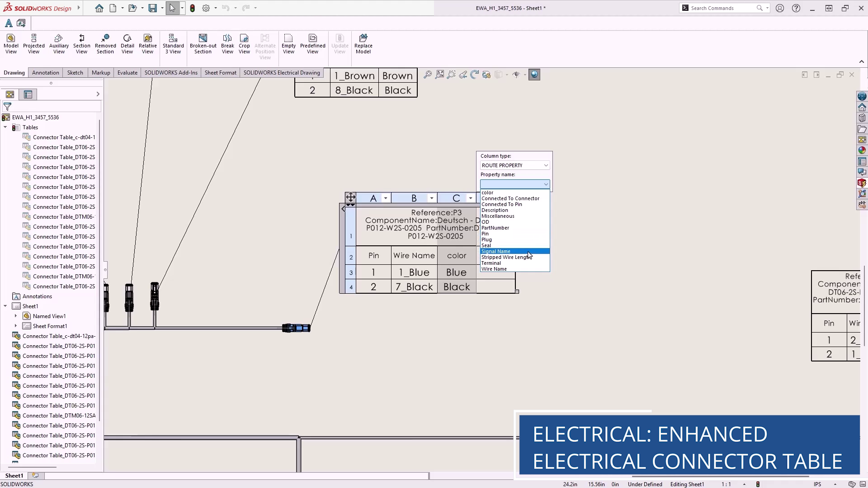
Task: Open the Property name combo box
Action: [x=514, y=184]
